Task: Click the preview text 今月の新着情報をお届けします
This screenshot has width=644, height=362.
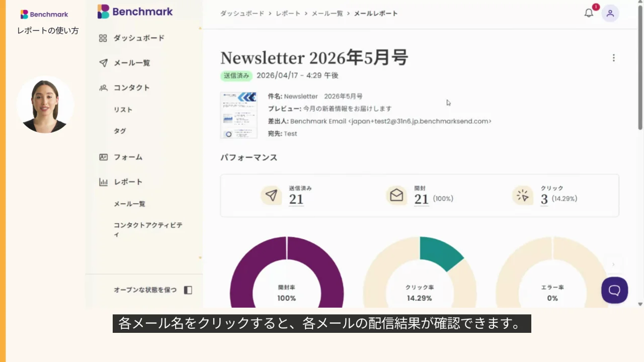Action: click(x=347, y=109)
